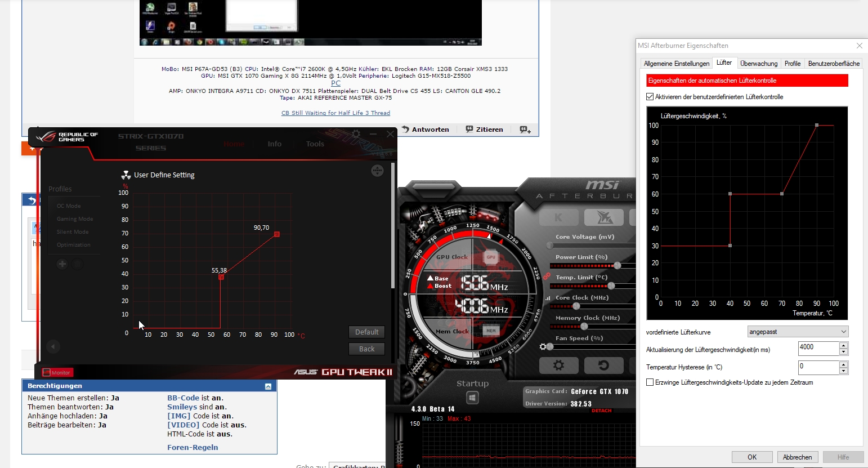This screenshot has width=868, height=468.
Task: Click the Aktualisierung der Lüftergeschwindigkeit field showing 4000
Action: point(818,349)
